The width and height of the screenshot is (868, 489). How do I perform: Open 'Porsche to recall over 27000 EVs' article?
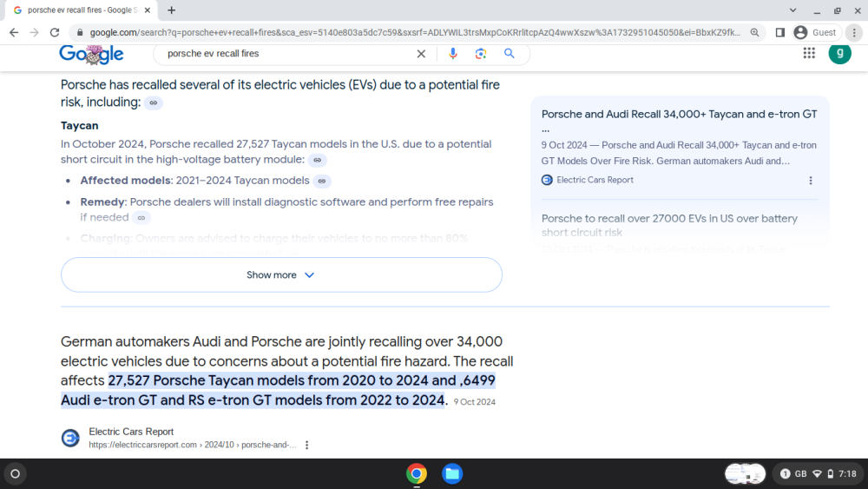pos(669,226)
